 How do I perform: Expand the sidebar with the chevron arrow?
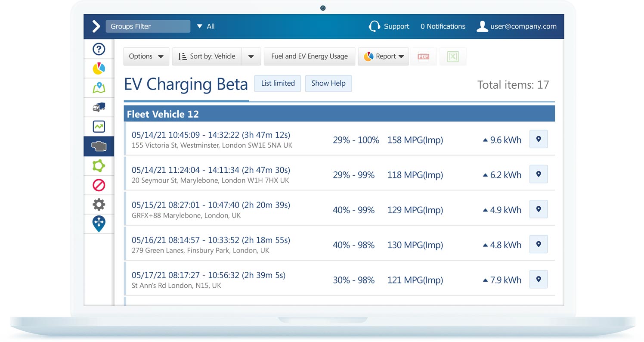pyautogui.click(x=96, y=26)
